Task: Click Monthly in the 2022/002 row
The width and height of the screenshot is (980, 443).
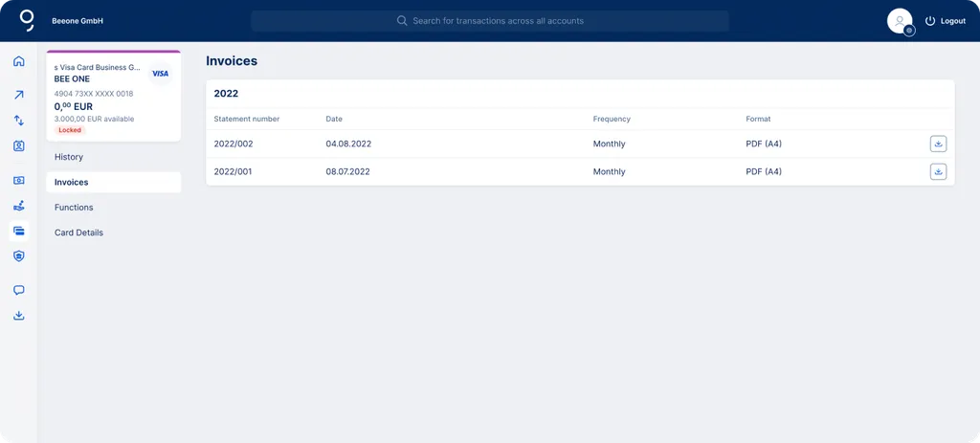Action: 609,144
